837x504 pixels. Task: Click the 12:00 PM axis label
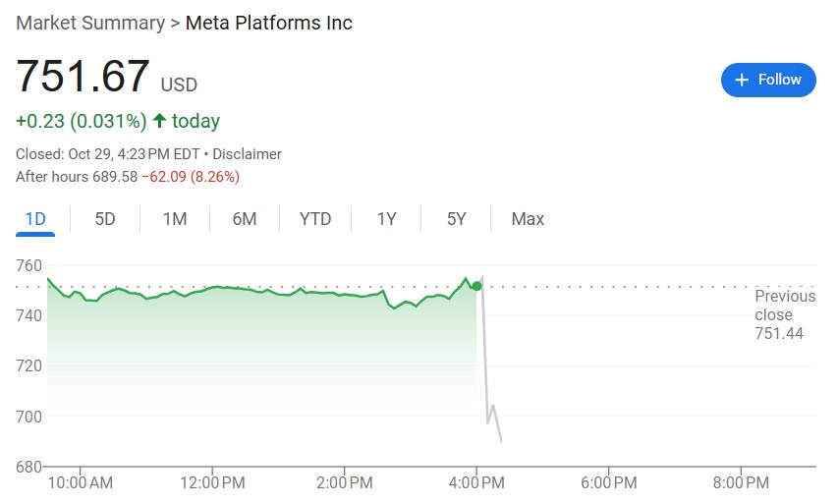pos(213,482)
